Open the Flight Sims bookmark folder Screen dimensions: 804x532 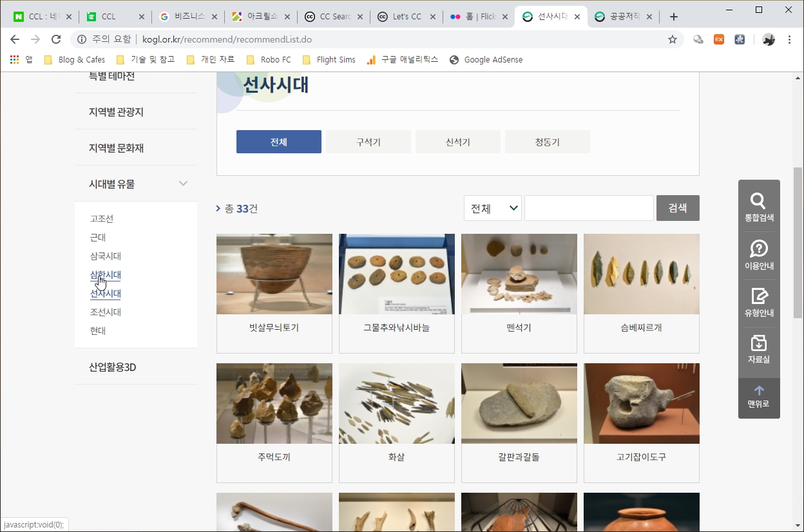tap(329, 59)
